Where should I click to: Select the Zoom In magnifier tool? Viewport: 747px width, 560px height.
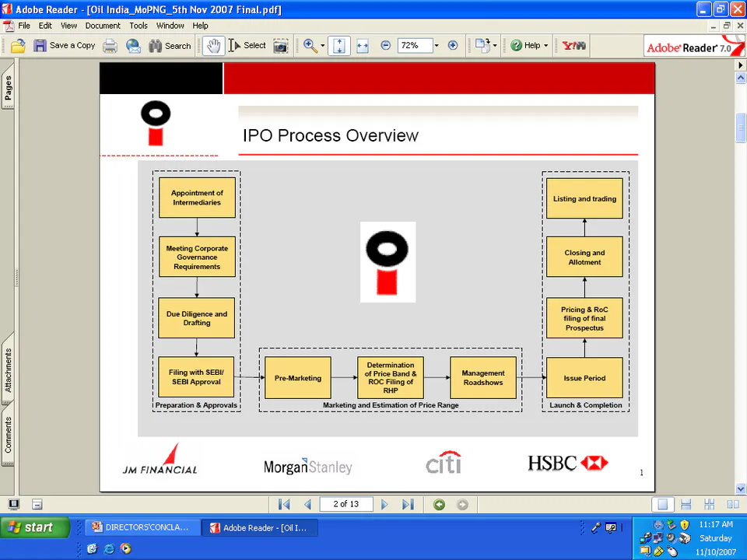tap(310, 46)
